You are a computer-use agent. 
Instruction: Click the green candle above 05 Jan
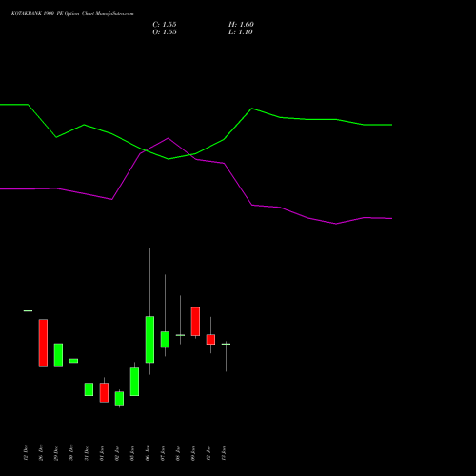[x=134, y=382]
